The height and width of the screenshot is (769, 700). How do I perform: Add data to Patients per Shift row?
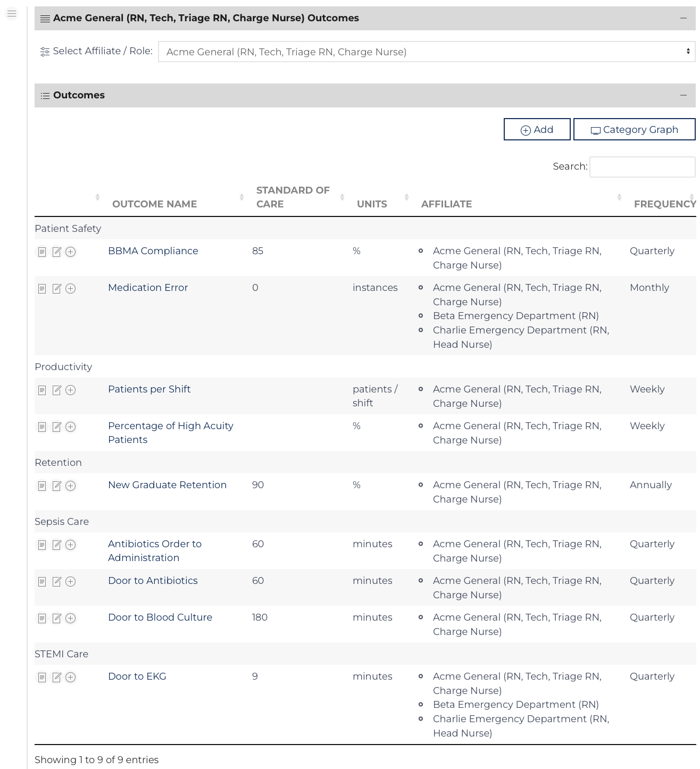[x=71, y=390]
